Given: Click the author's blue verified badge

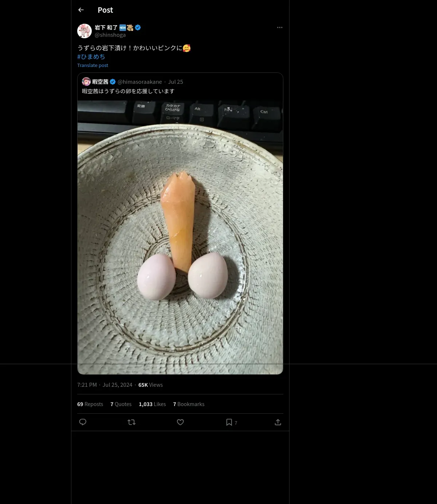Looking at the screenshot, I should (x=138, y=27).
